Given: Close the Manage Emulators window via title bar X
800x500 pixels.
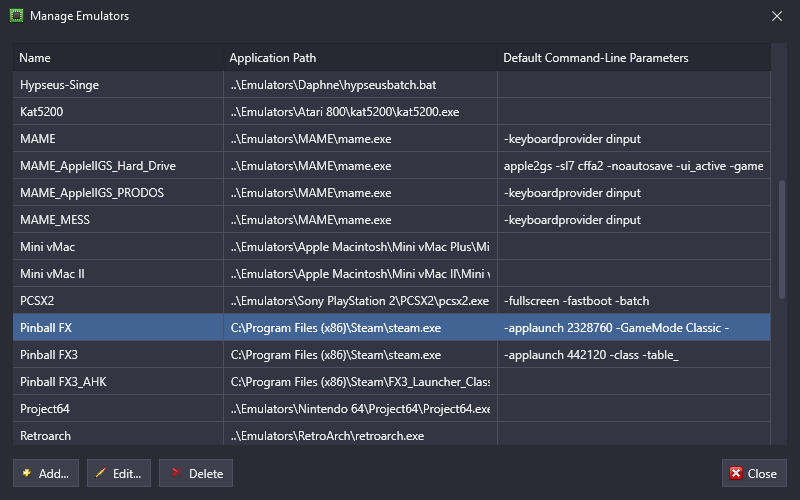Looking at the screenshot, I should click(x=777, y=16).
